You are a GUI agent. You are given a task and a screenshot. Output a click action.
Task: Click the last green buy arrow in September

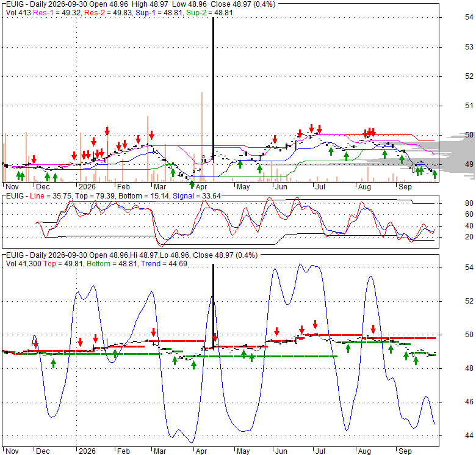click(x=435, y=175)
